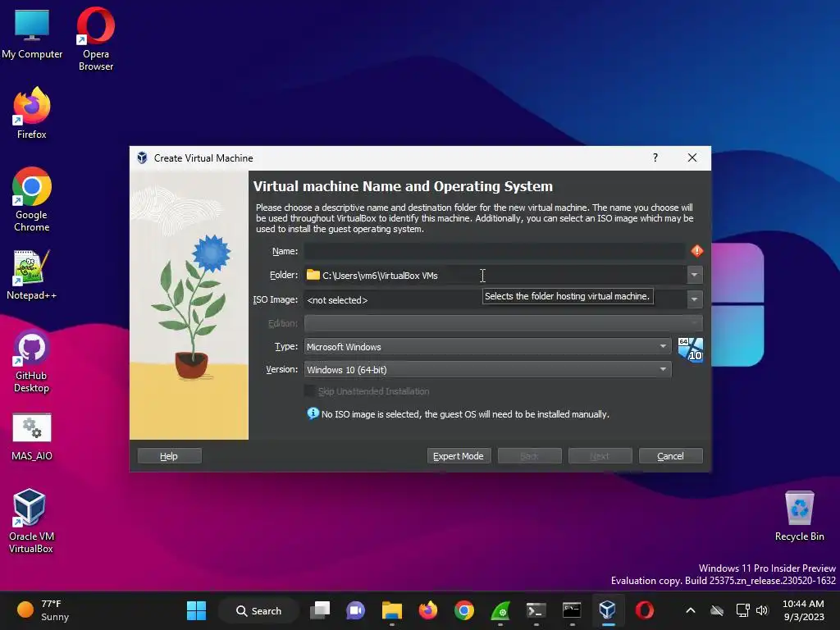Click the ? help button in title bar
This screenshot has height=630, width=840.
pos(655,157)
